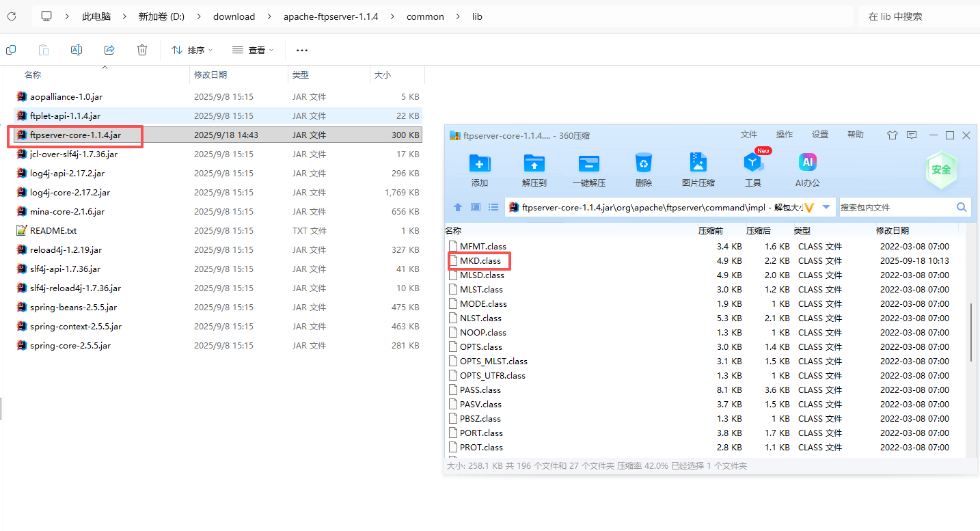Click the rename icon in Explorer toolbar
The image size is (980, 531).
click(77, 49)
